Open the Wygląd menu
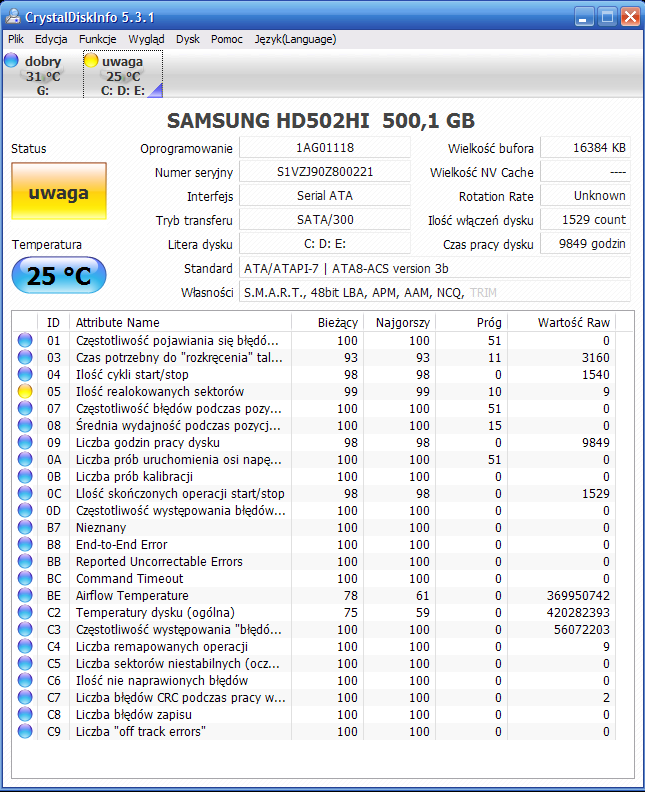 click(x=146, y=39)
